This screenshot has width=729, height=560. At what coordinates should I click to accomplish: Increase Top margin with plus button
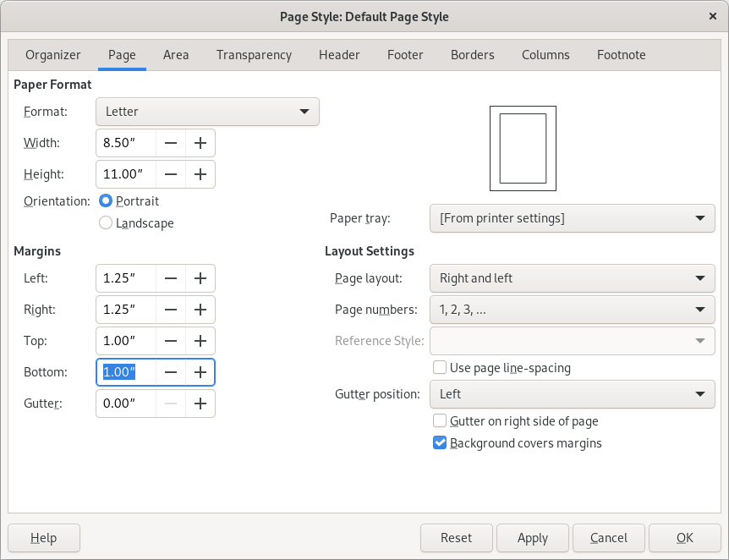200,341
